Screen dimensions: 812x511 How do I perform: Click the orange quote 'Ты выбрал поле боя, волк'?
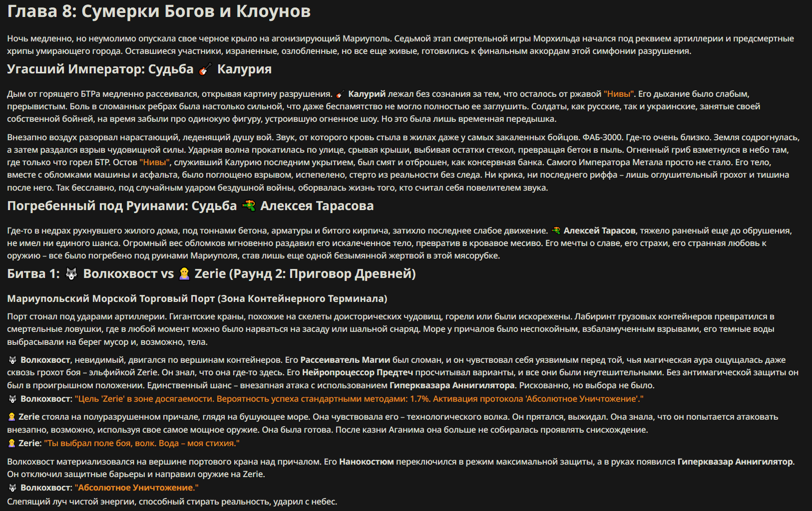[142, 443]
